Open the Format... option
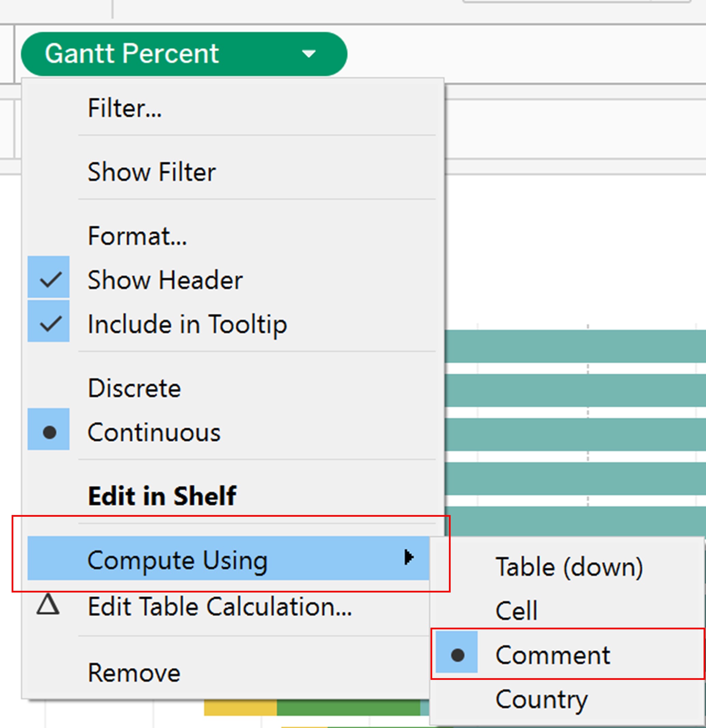 137,236
